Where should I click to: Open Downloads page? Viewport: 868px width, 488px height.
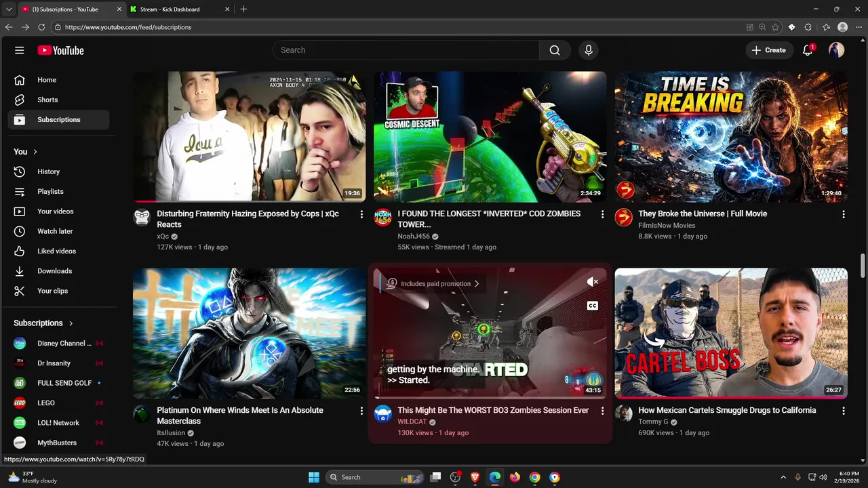click(58, 271)
